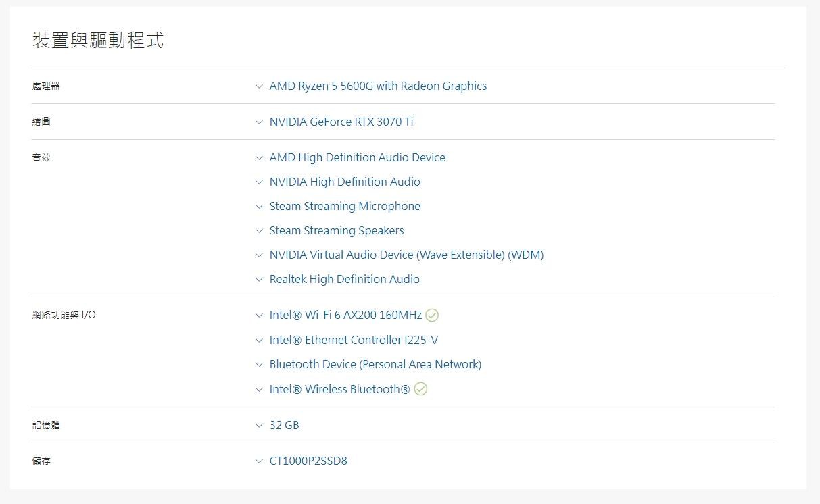Image resolution: width=820 pixels, height=504 pixels.
Task: Open NVIDIA Virtual Audio Device (Wave Extensible) entry
Action: coord(406,255)
